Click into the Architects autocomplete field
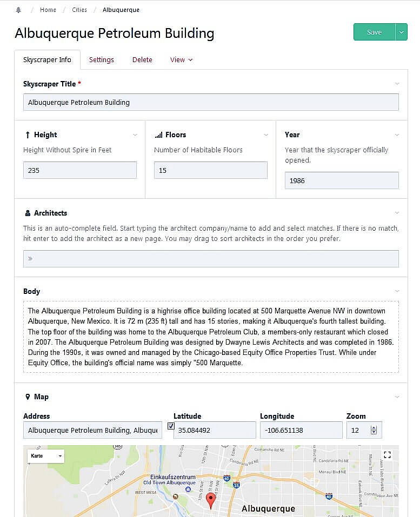 point(211,259)
